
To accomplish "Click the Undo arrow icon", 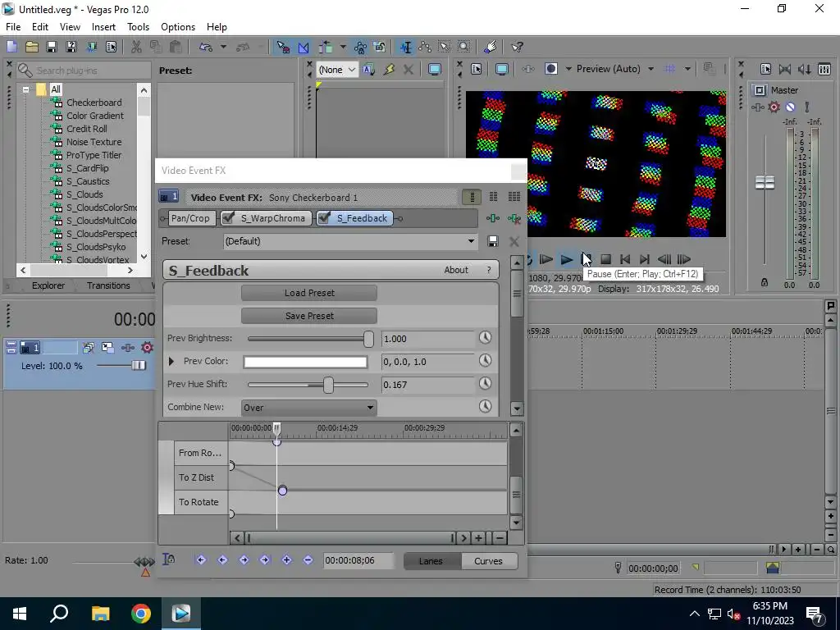I will (x=206, y=47).
